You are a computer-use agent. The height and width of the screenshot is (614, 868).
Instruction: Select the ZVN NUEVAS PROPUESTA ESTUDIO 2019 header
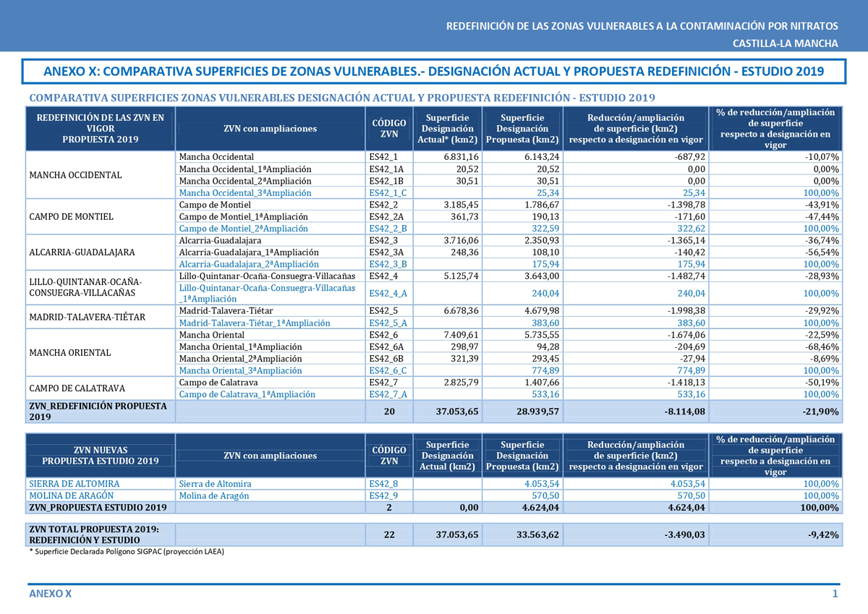click(100, 456)
